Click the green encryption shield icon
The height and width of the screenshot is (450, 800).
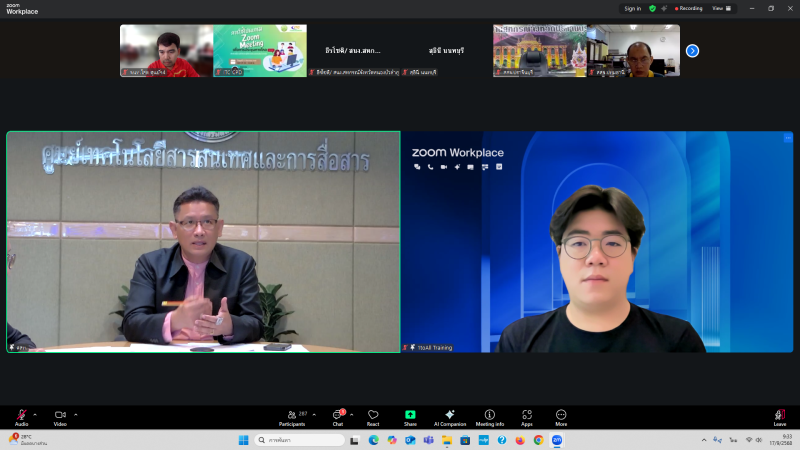coord(653,8)
